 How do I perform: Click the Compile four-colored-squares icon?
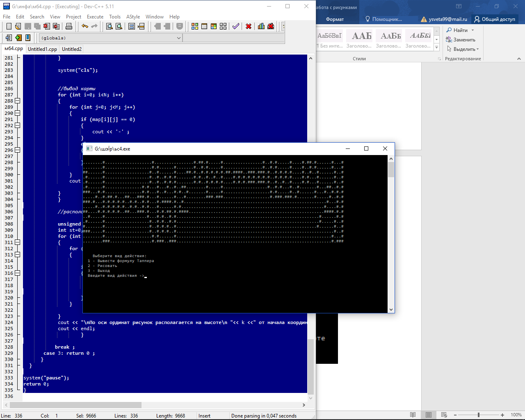[195, 26]
